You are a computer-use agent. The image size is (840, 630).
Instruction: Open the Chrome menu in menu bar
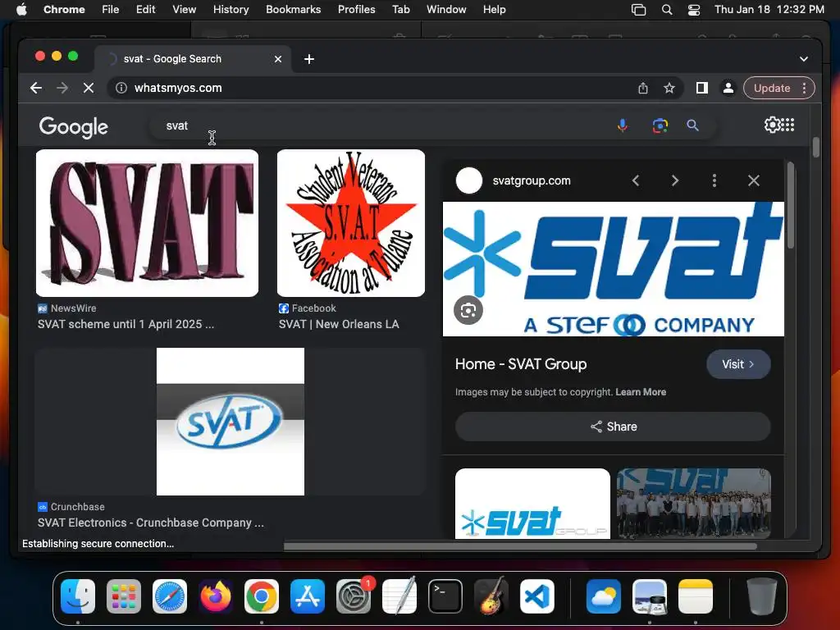64,9
